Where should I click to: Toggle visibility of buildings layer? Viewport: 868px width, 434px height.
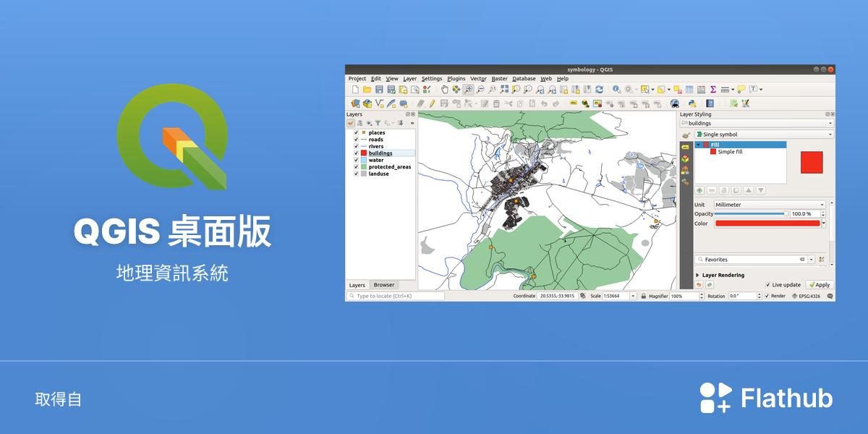point(356,153)
